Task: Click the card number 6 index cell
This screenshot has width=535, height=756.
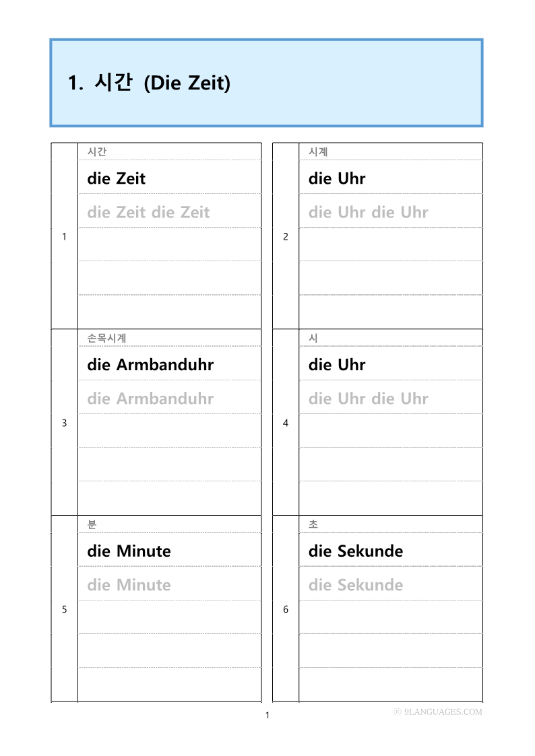Action: pos(286,609)
